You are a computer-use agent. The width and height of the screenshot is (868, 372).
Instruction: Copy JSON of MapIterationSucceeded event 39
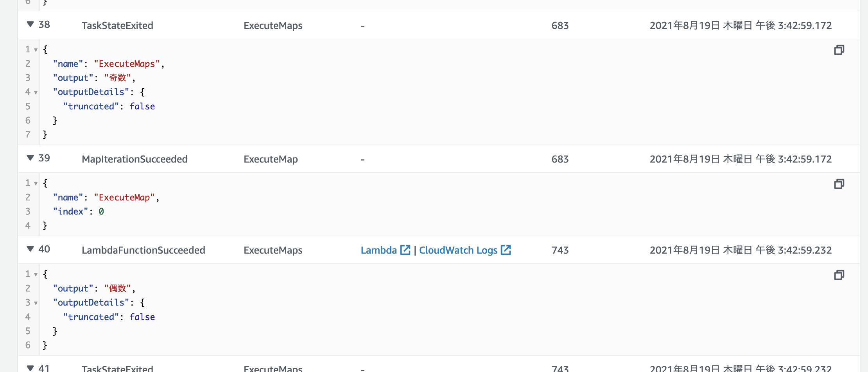(x=839, y=184)
